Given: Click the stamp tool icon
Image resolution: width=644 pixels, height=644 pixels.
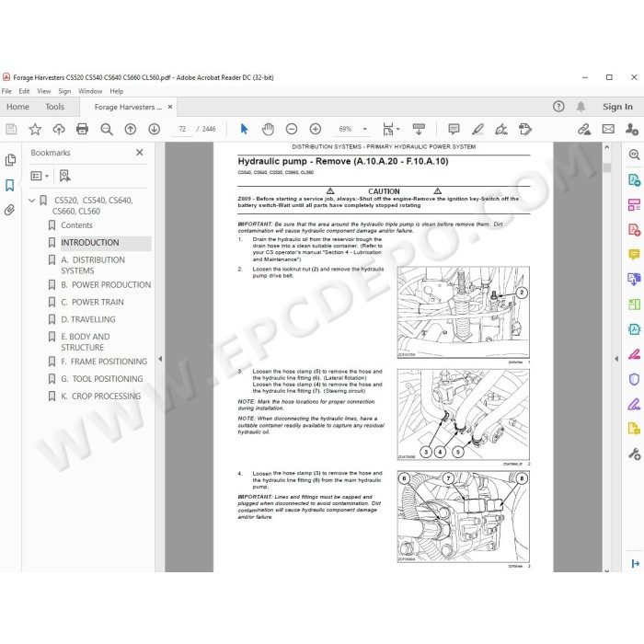Looking at the screenshot, I should click(525, 130).
